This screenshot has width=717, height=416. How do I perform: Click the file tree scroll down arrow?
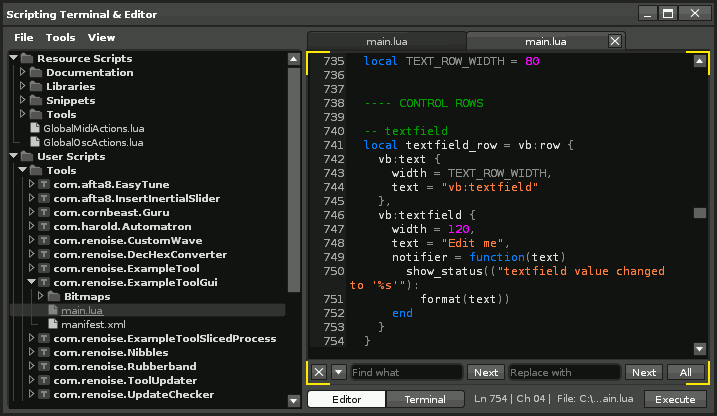[294, 401]
